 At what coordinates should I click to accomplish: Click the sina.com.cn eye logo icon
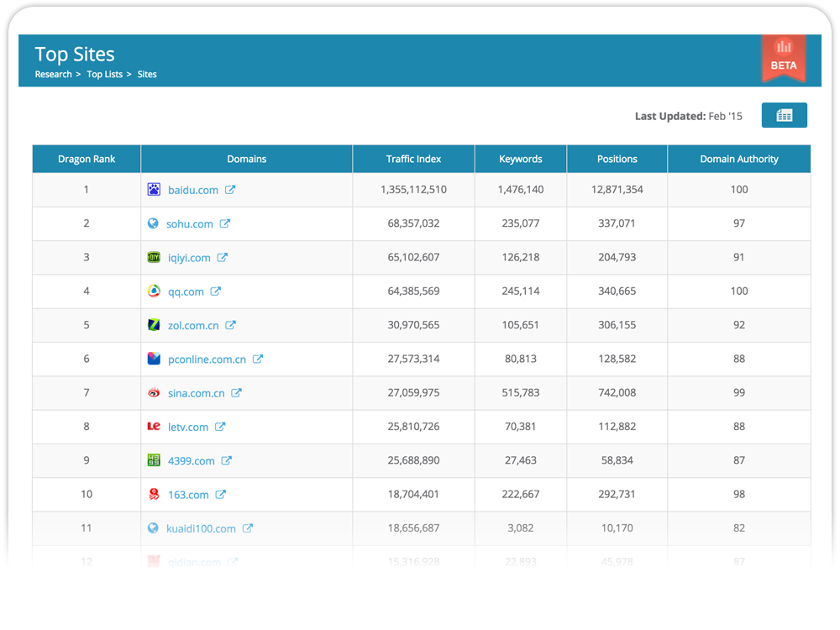[154, 393]
